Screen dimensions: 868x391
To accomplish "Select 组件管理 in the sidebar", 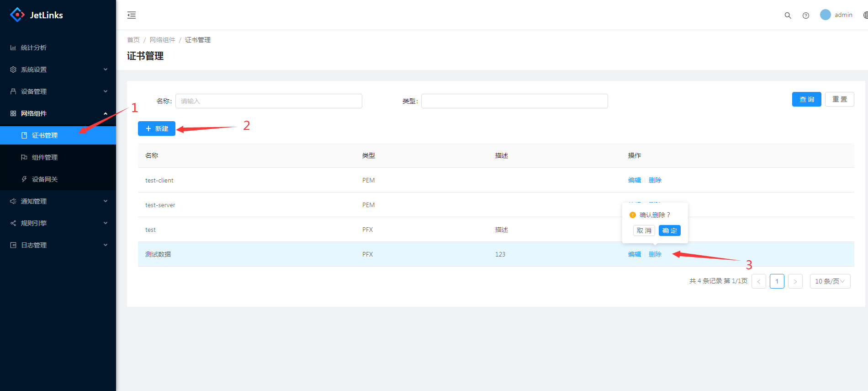I will [45, 157].
